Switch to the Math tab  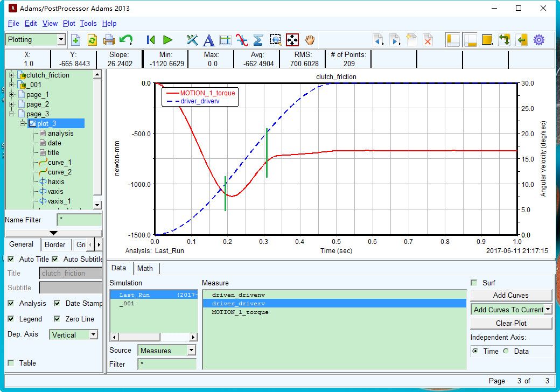pyautogui.click(x=145, y=268)
